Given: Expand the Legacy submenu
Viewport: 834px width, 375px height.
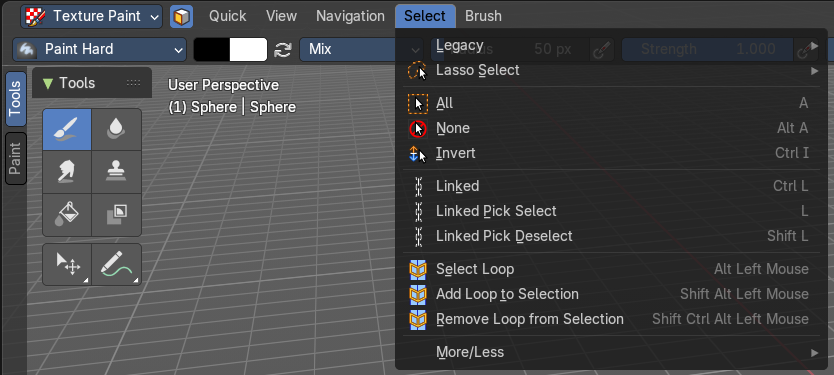Looking at the screenshot, I should click(612, 46).
